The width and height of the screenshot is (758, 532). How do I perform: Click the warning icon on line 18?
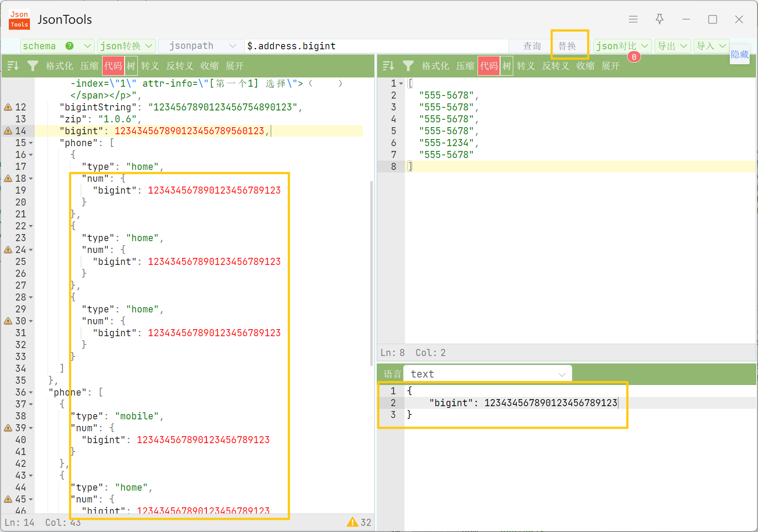point(8,178)
